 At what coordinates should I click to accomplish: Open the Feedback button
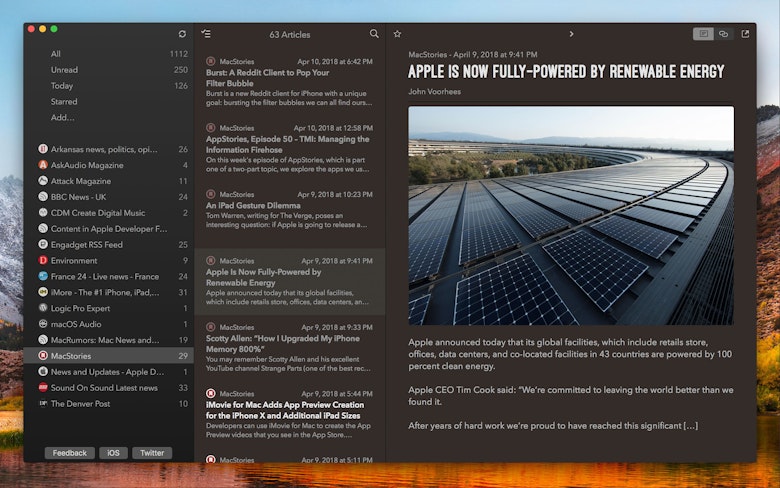tap(70, 453)
